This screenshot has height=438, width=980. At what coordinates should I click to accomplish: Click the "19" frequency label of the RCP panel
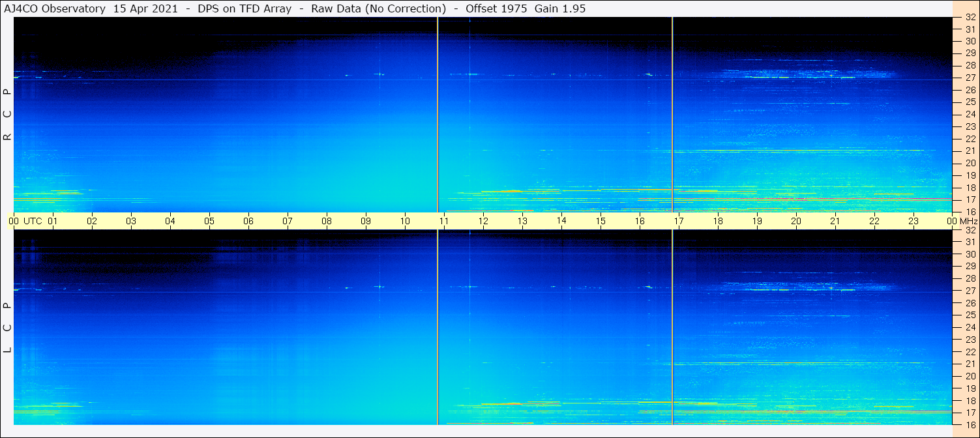[970, 175]
